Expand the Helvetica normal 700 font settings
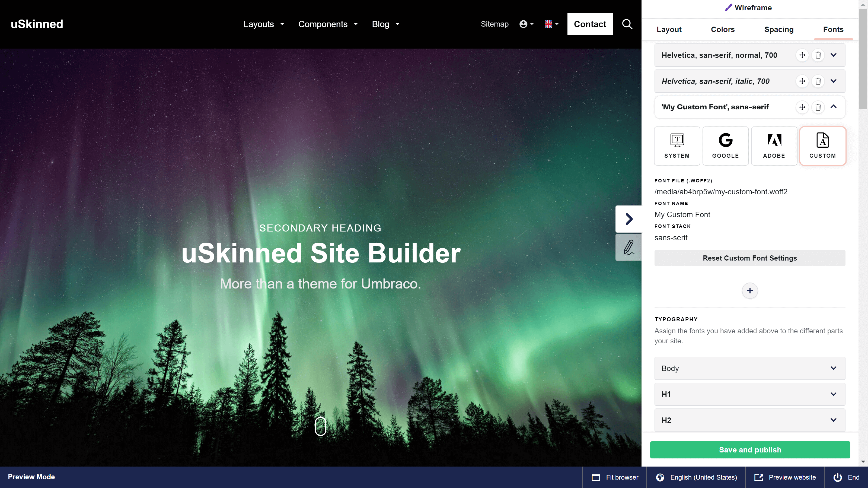 click(833, 55)
